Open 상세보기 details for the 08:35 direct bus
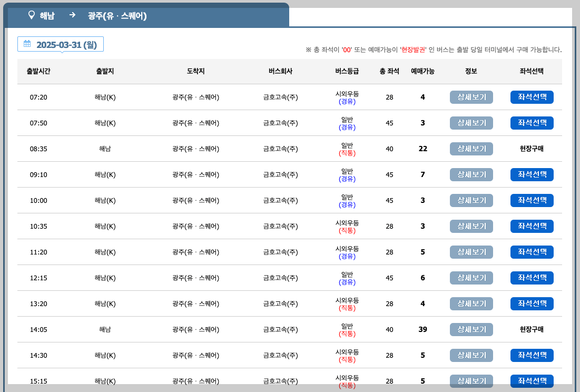The height and width of the screenshot is (392, 580). pos(471,149)
